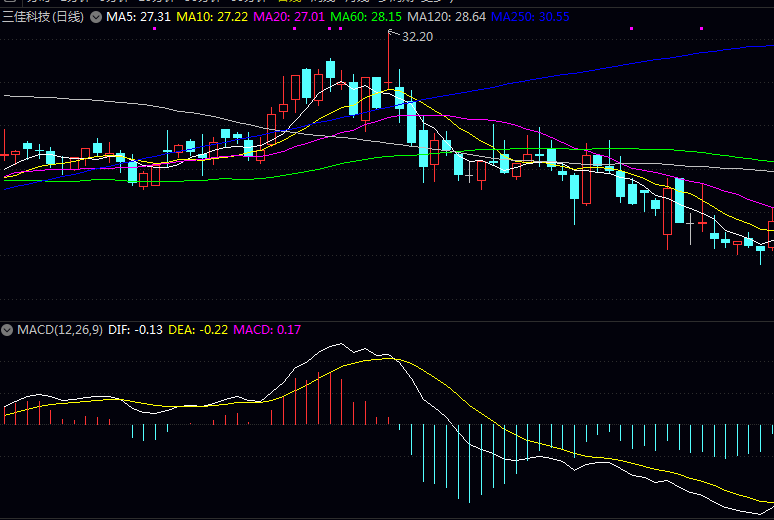Click the MACD(12,26,9) parameter label
Viewport: 774px width, 520px height.
tap(58, 329)
